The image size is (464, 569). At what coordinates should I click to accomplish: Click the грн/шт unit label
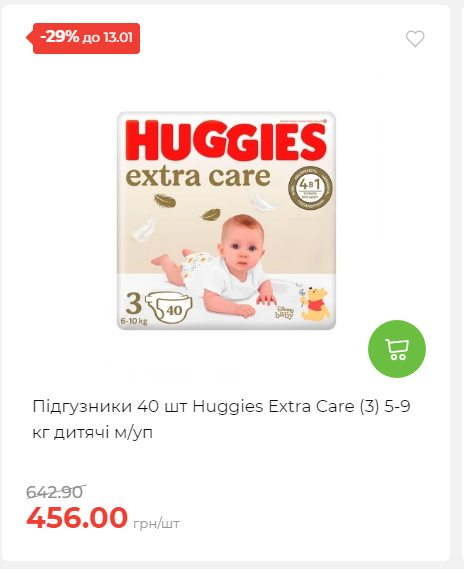pos(156,524)
